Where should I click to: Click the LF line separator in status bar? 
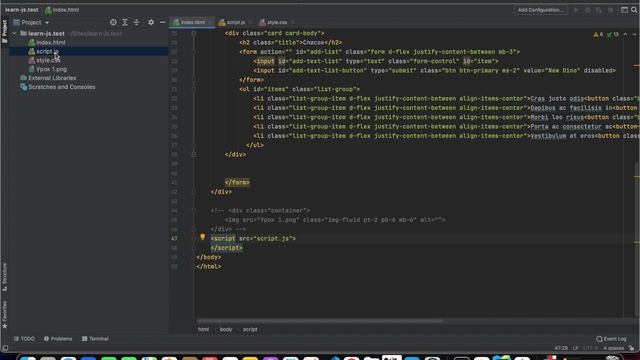[x=575, y=348]
